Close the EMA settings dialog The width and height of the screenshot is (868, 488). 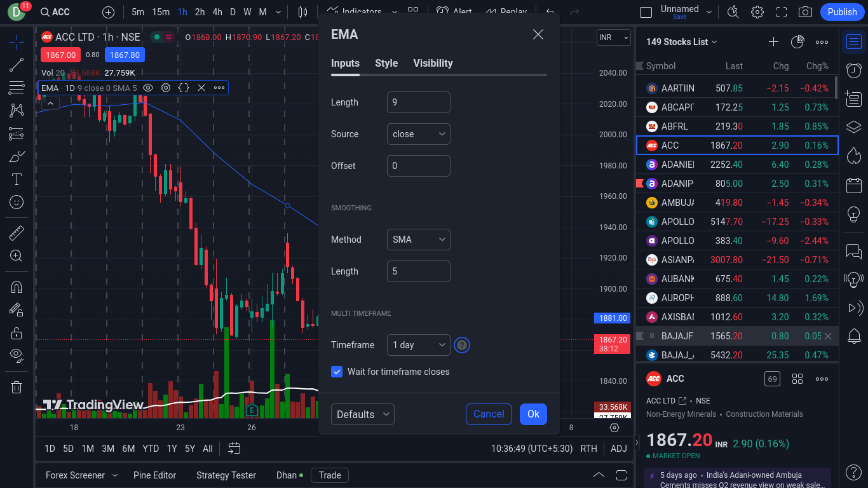click(538, 34)
